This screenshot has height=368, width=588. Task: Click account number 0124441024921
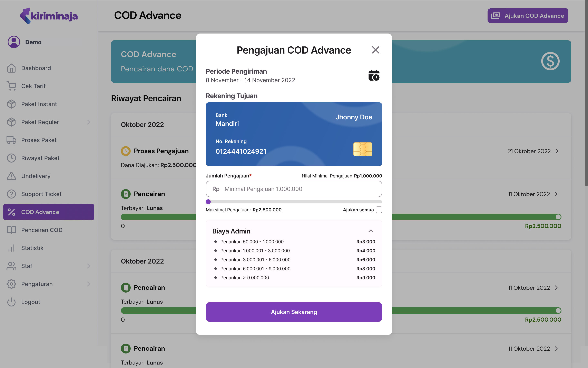(x=241, y=151)
